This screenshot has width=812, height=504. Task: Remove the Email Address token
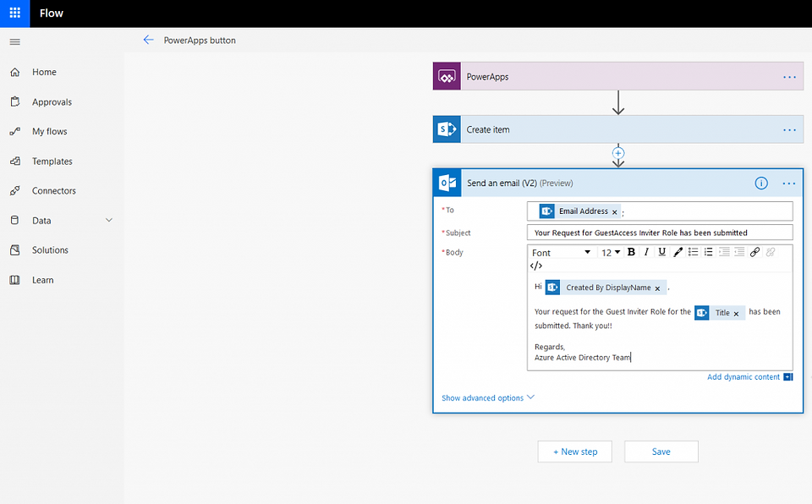[x=615, y=212]
